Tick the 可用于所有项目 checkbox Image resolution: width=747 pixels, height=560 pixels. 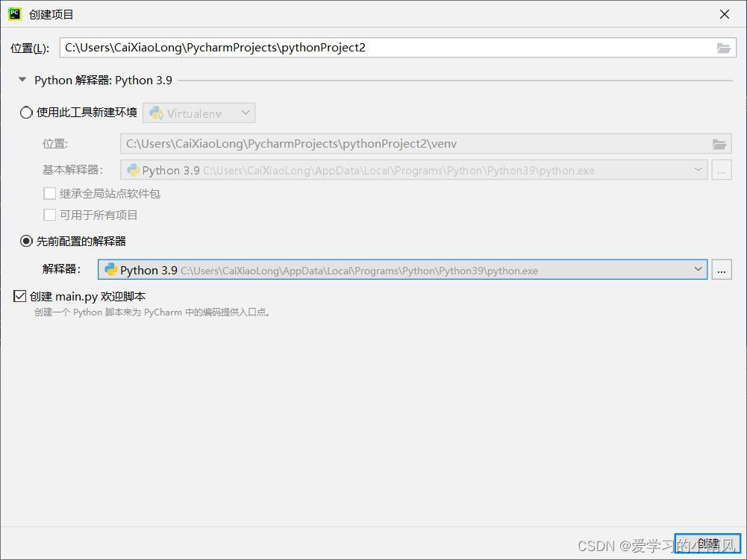49,215
